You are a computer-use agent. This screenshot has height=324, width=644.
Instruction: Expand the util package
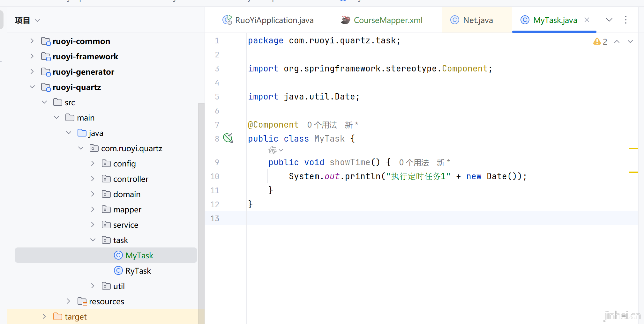pyautogui.click(x=93, y=286)
